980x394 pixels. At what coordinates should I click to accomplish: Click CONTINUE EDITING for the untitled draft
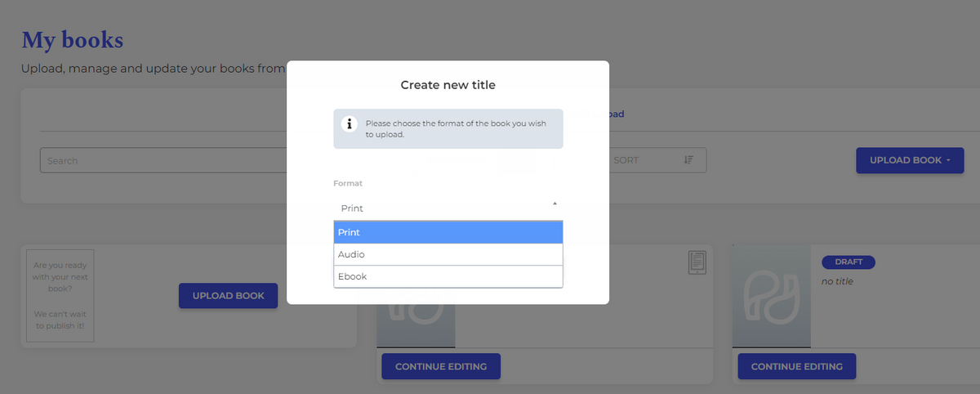pos(796,366)
